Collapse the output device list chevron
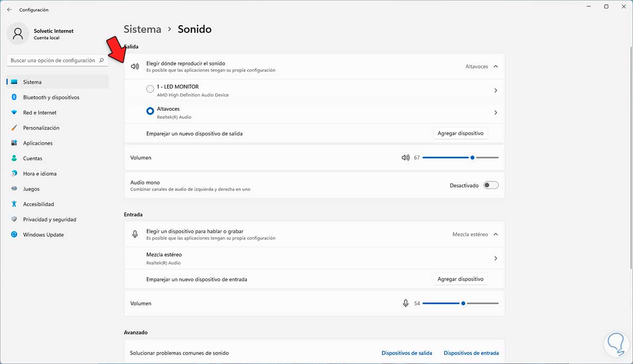Image resolution: width=633 pixels, height=364 pixels. coord(495,66)
